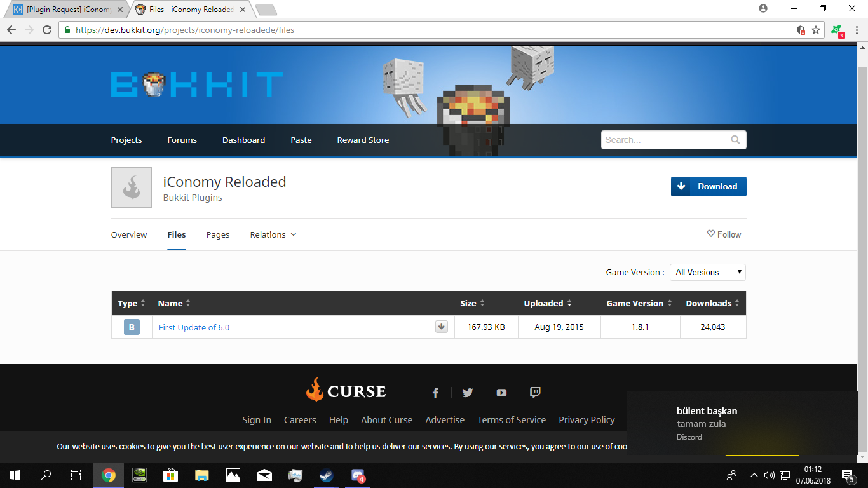Click the Curse flame logo in the footer

(346, 390)
